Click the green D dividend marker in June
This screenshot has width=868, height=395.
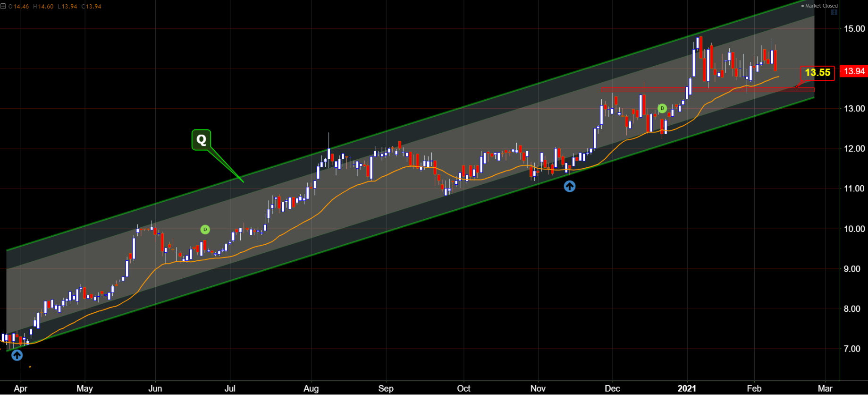205,230
